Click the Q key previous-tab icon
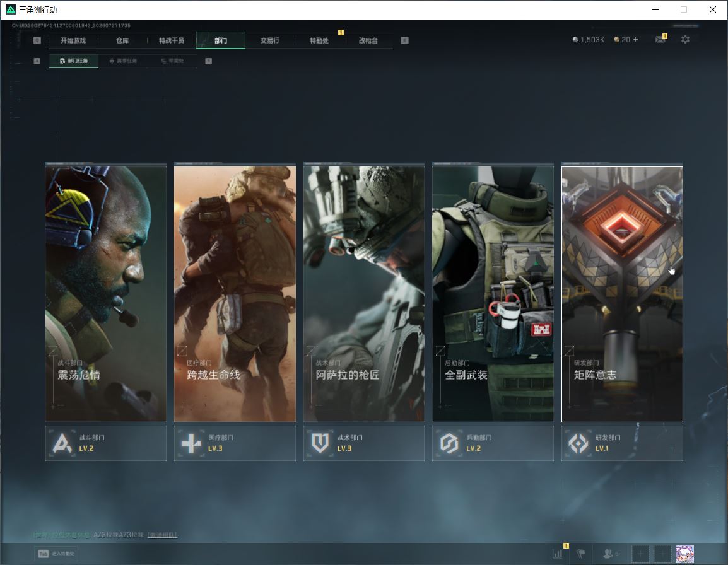The height and width of the screenshot is (565, 728). (37, 40)
